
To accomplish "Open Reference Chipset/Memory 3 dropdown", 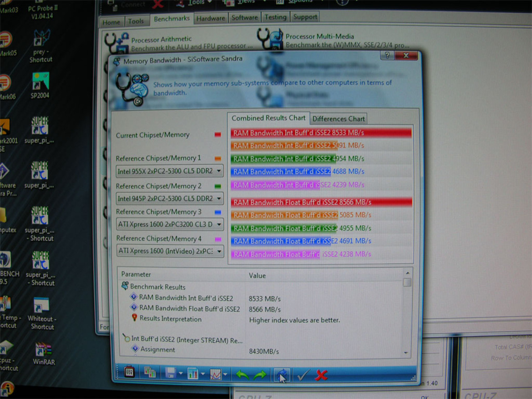I will click(170, 224).
